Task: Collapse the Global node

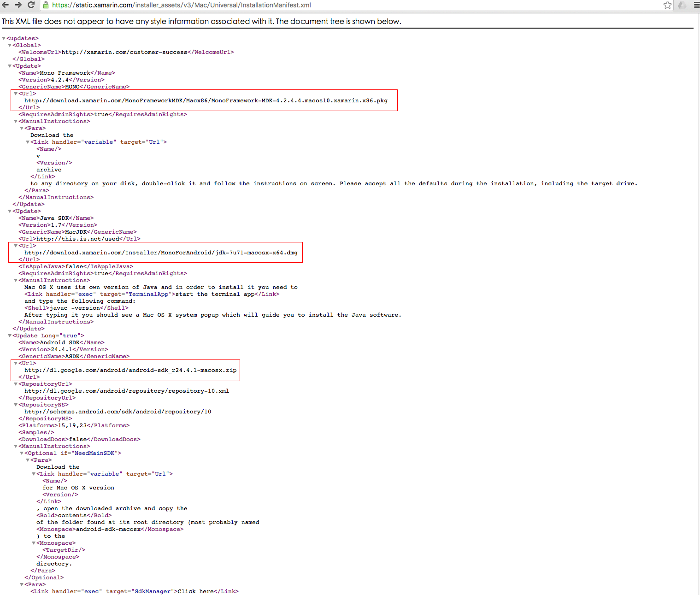Action: tap(10, 46)
